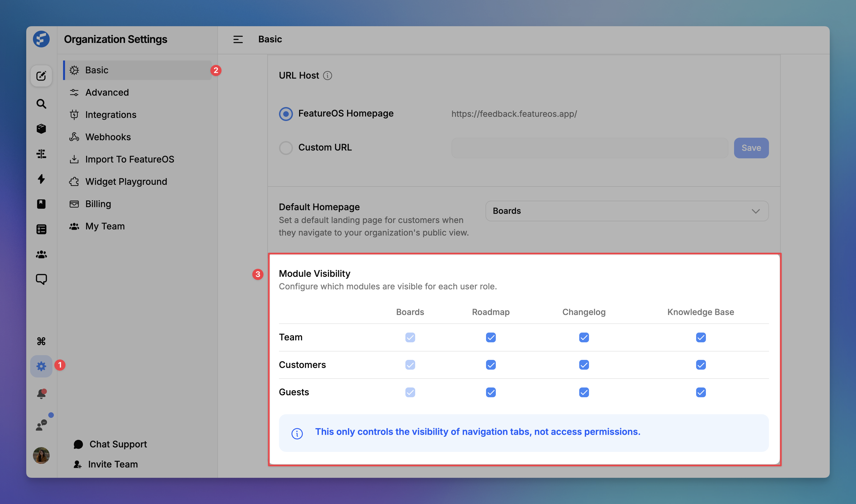Image resolution: width=856 pixels, height=504 pixels.
Task: Click the FeatureOS logo in the rail
Action: pos(41,39)
